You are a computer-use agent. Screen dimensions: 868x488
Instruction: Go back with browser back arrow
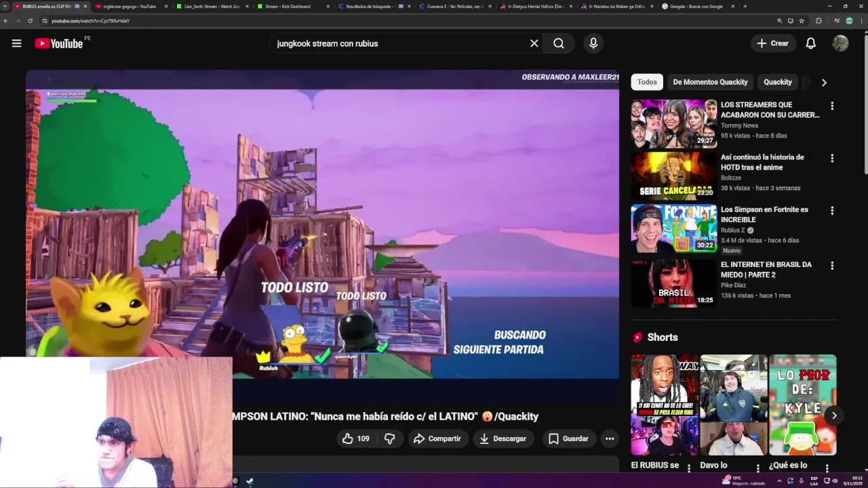point(6,21)
